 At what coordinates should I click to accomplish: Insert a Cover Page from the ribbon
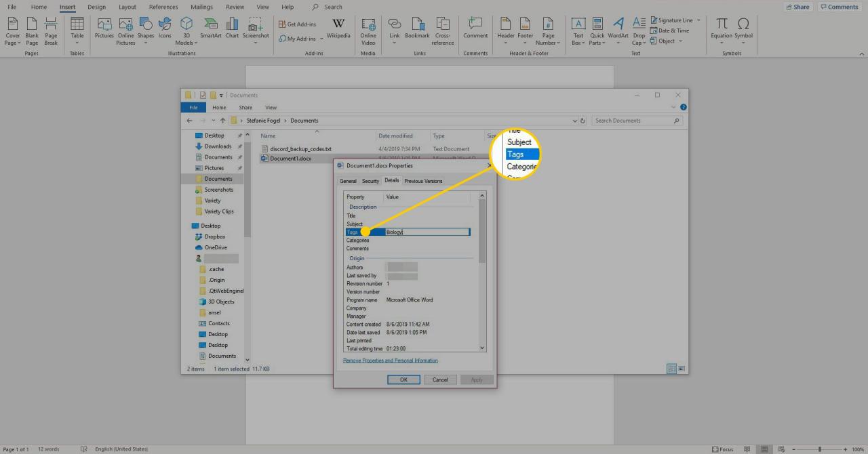12,32
